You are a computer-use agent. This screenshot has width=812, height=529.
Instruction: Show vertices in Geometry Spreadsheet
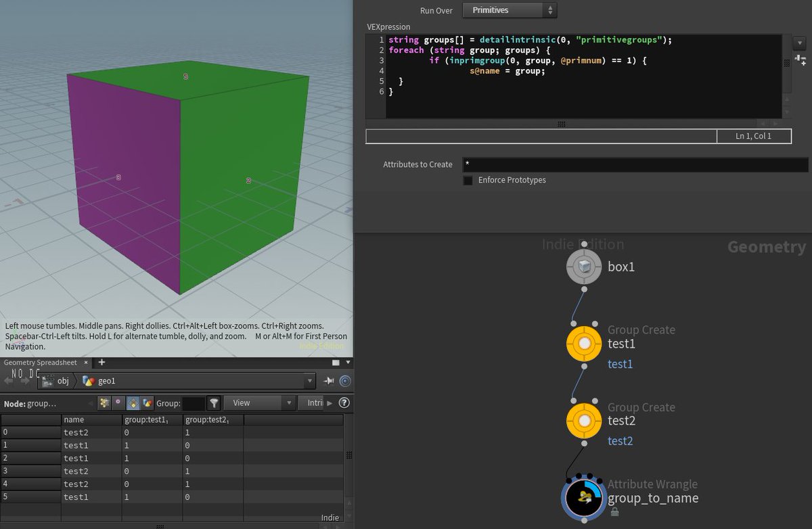(x=118, y=402)
